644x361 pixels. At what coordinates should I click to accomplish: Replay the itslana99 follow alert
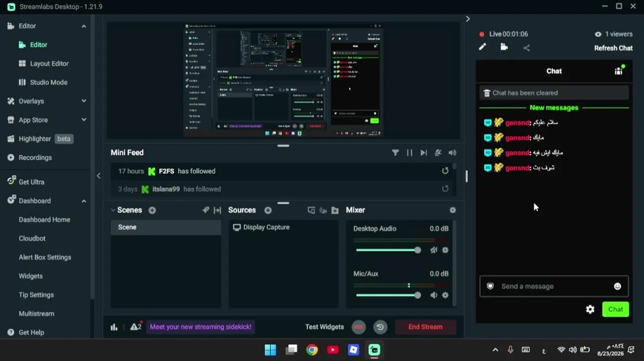coord(445,189)
